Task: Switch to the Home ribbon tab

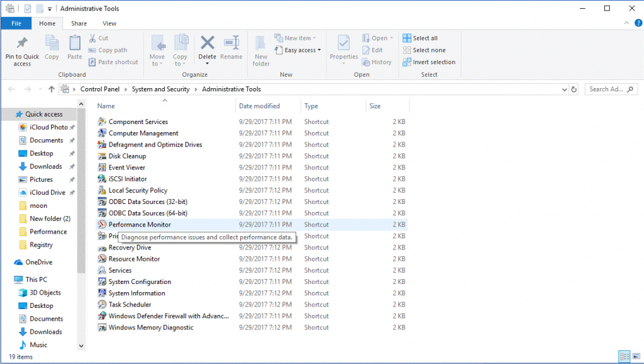Action: (47, 23)
